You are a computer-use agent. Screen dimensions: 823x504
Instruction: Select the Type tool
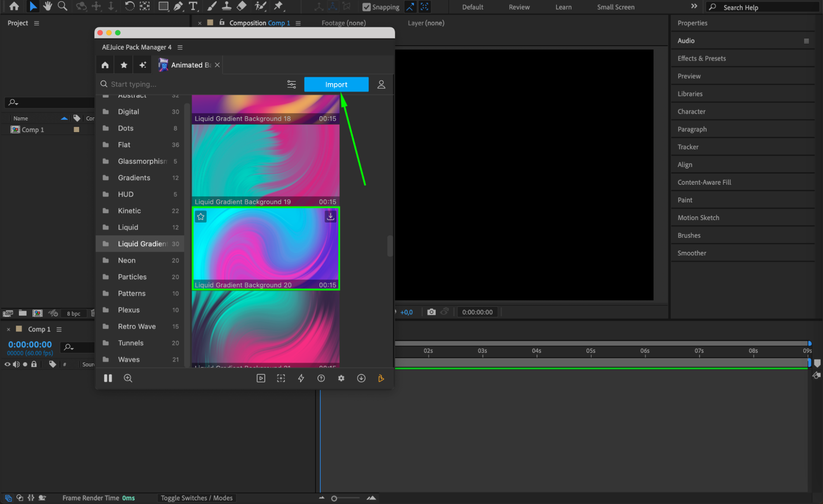point(193,6)
